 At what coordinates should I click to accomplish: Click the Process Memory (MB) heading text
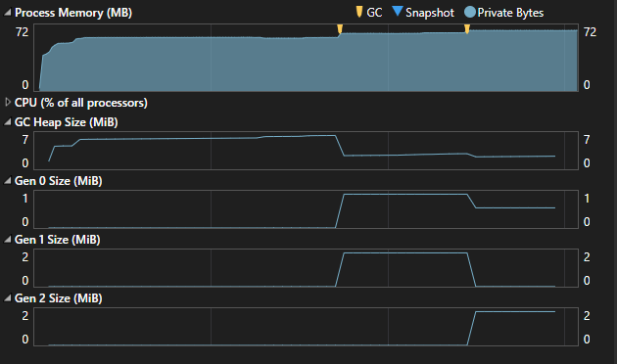pos(73,13)
